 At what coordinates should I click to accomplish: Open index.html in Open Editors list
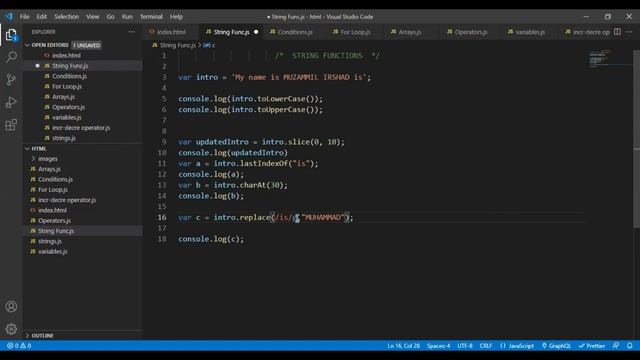coord(66,56)
